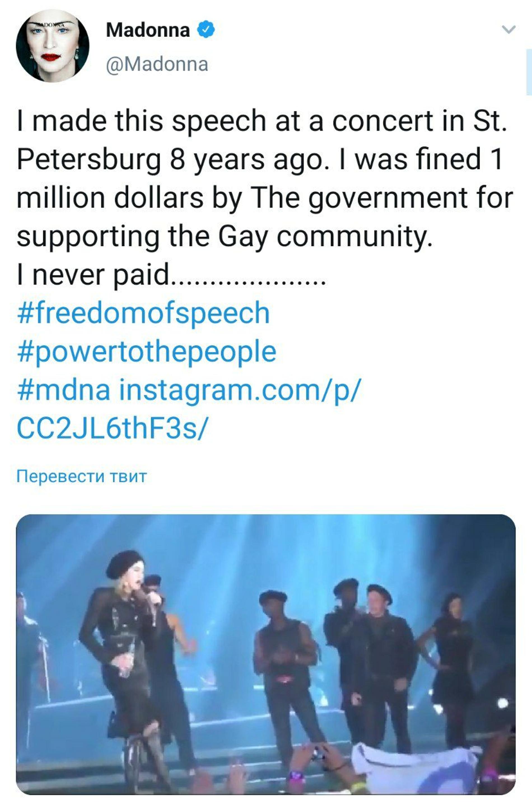Viewport: 532px width, 807px height.
Task: Open the #freedomofspeech hashtag
Action: [143, 313]
